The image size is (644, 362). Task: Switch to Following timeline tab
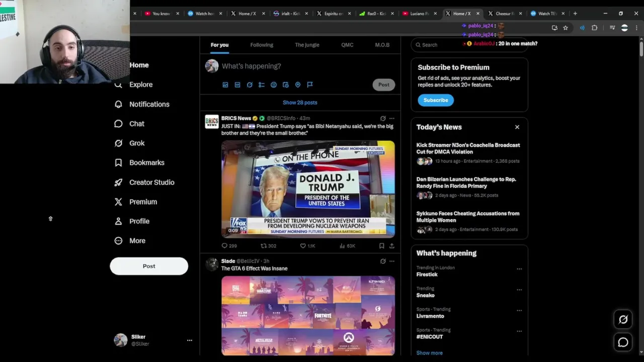point(262,45)
